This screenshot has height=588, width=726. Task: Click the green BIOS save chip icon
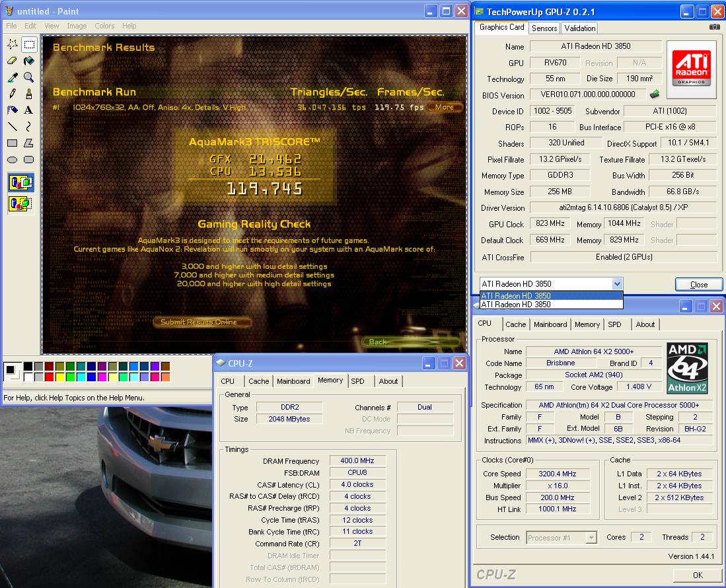[x=654, y=94]
